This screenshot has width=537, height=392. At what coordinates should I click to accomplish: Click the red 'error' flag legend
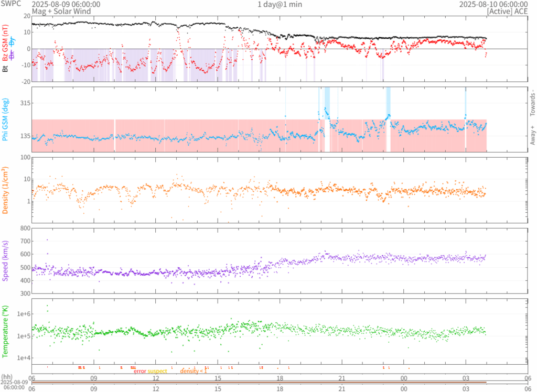139,371
